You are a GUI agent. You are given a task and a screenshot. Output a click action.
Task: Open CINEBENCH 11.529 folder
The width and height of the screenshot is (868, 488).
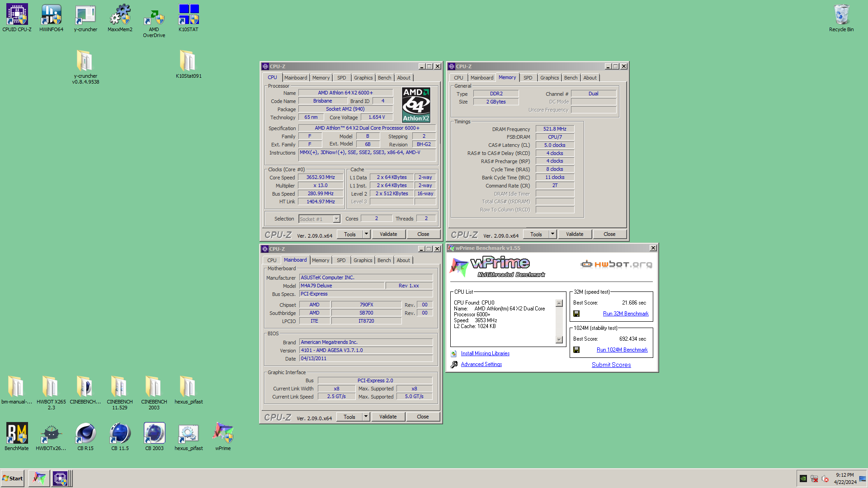(x=120, y=393)
